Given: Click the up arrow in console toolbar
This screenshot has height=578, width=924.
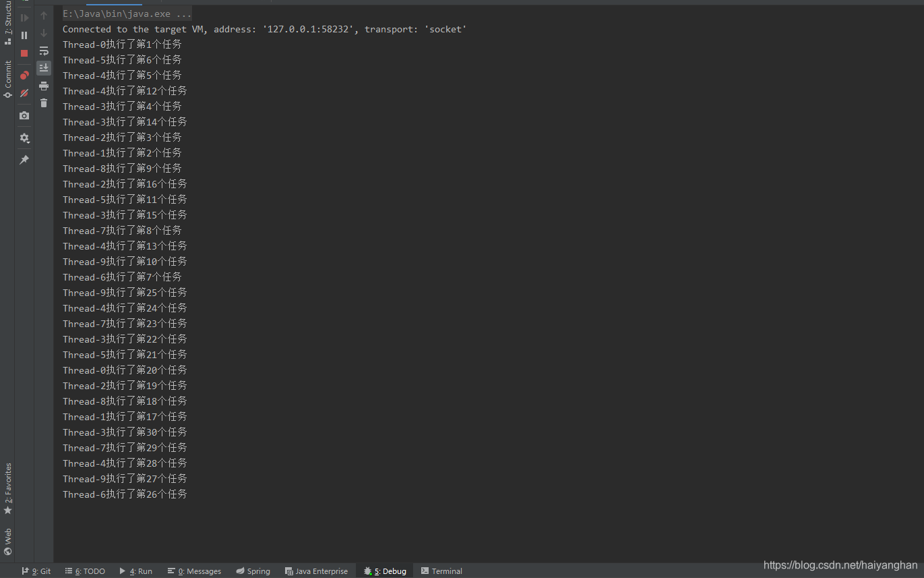Looking at the screenshot, I should 44,16.
